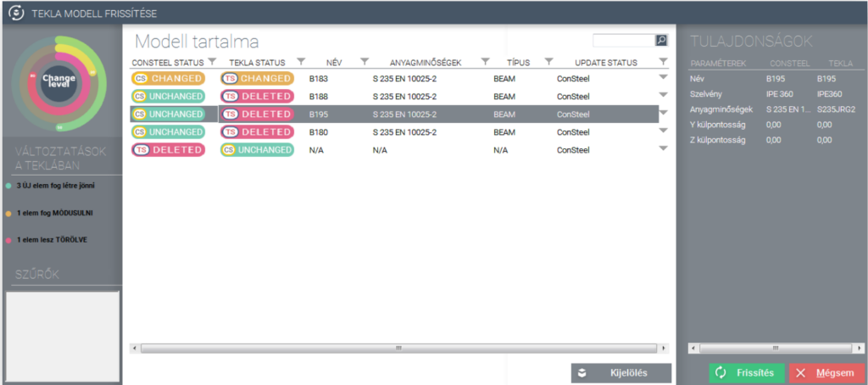Open the Consteel Status column filter
The height and width of the screenshot is (385, 868).
[x=211, y=62]
